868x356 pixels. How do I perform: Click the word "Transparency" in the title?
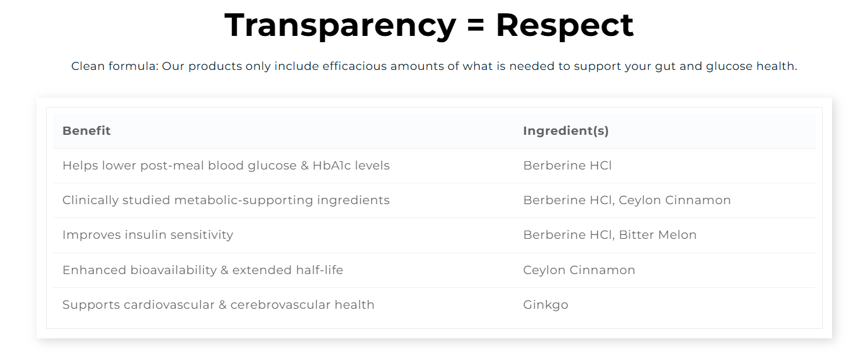[x=340, y=25]
